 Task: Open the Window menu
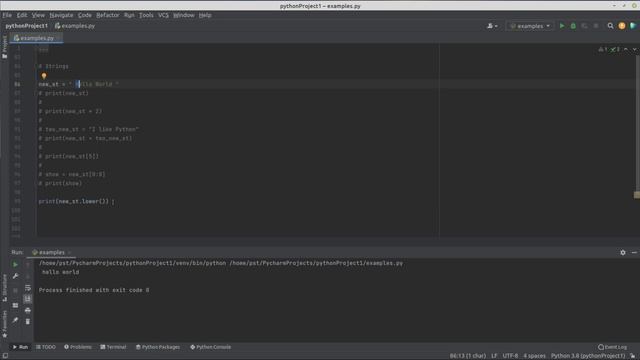(x=184, y=15)
